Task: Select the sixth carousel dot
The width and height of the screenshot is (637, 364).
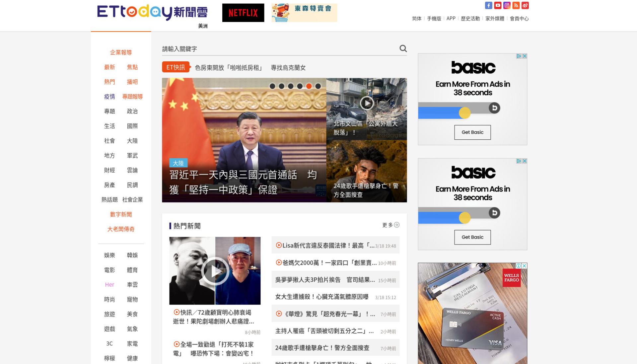Action: [318, 86]
